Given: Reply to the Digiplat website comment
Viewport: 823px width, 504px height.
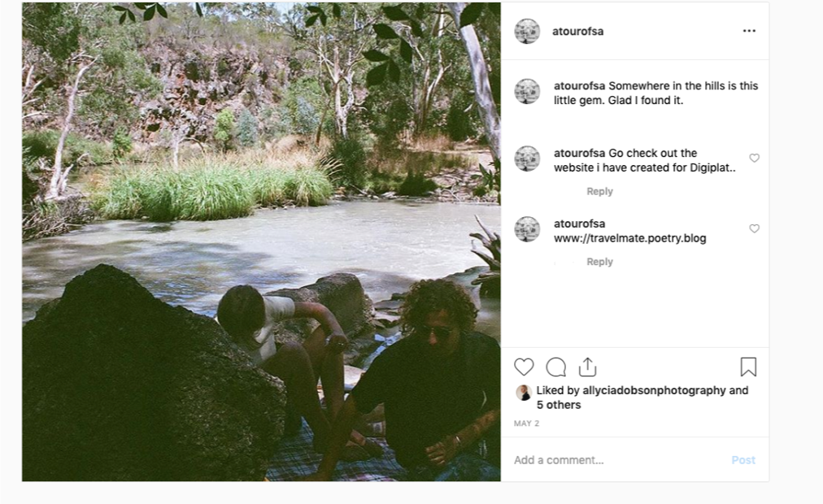Looking at the screenshot, I should coord(599,192).
